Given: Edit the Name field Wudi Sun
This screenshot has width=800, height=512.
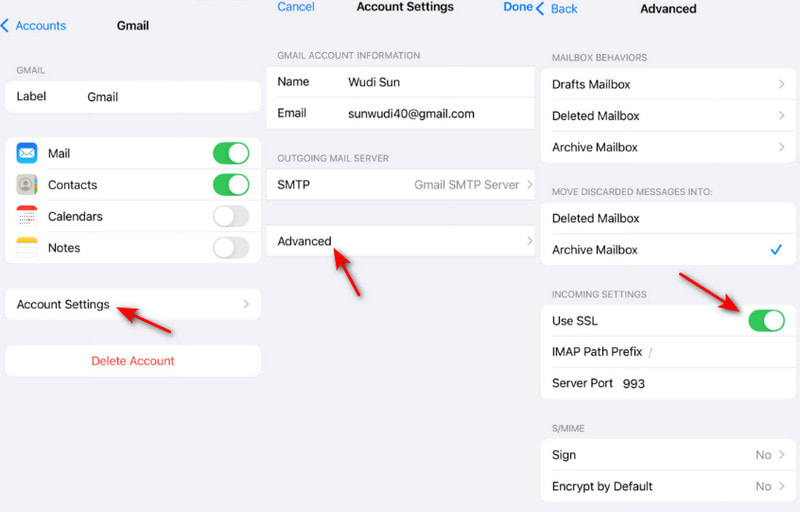Looking at the screenshot, I should 401,82.
